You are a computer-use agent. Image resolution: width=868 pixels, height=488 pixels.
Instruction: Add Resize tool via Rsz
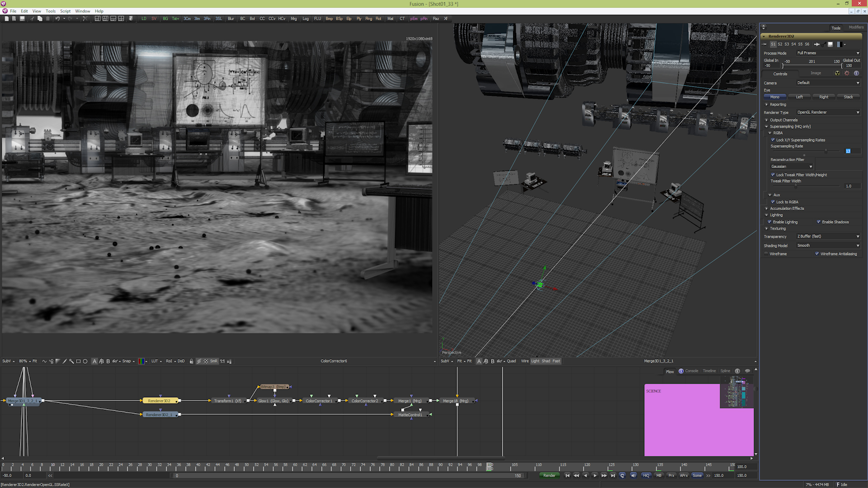(435, 19)
